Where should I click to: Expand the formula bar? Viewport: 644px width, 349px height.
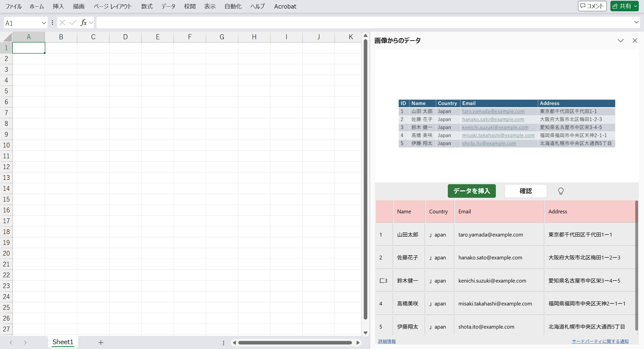coord(636,22)
